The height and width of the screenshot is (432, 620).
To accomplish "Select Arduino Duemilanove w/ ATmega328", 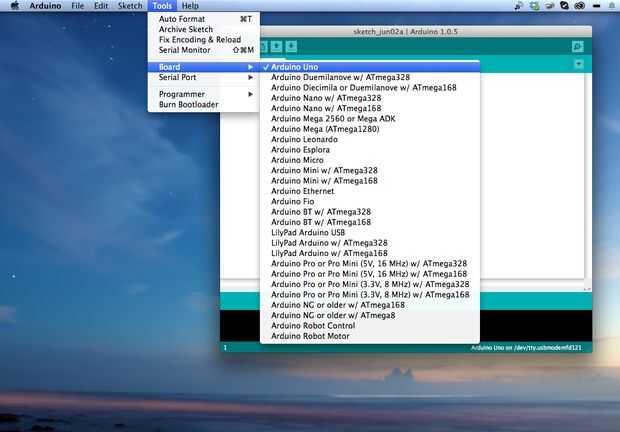I will 370,77.
